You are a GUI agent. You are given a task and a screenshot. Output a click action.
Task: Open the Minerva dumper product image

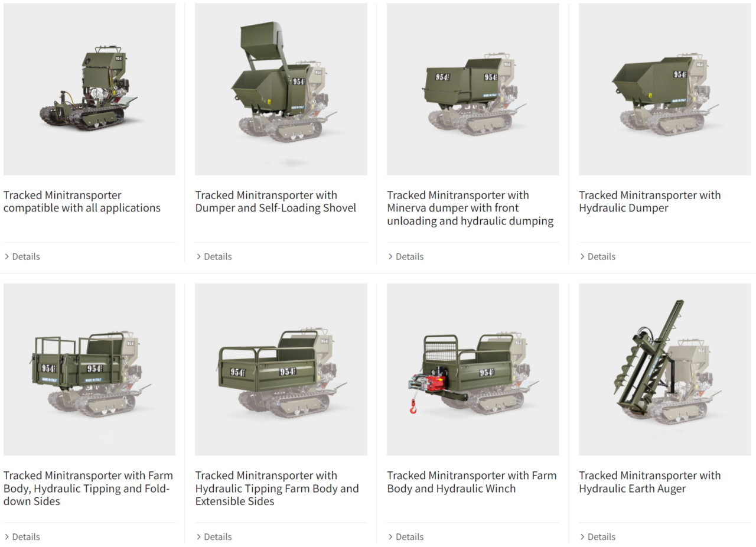point(472,89)
